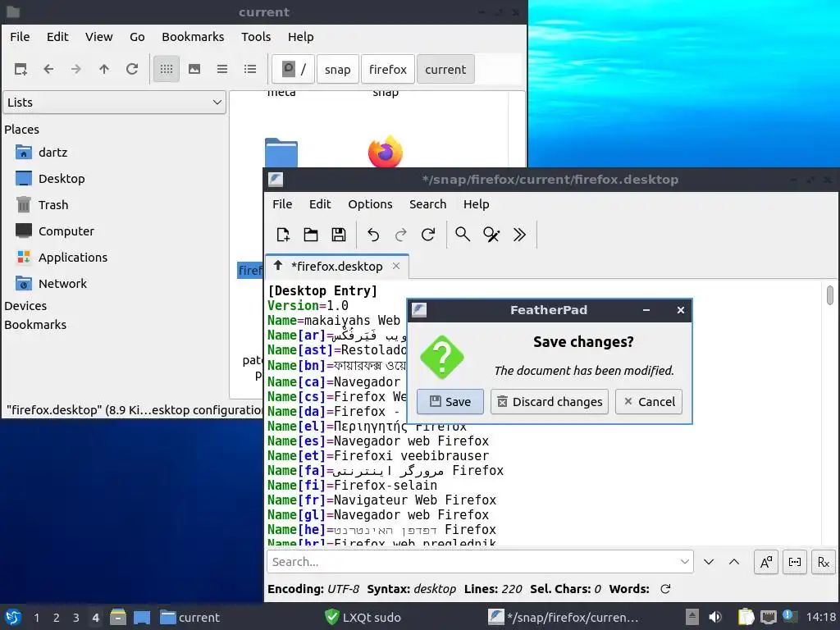Close the *firefox.desktop tab
The height and width of the screenshot is (630, 840).
click(x=396, y=266)
